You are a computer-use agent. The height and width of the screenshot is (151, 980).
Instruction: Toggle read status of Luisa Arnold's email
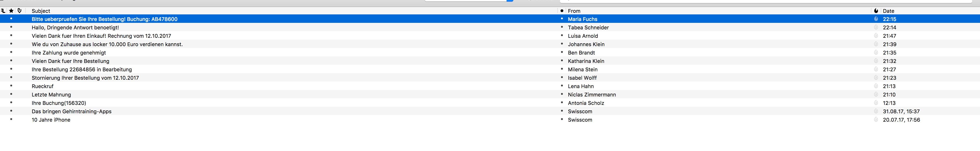[561, 36]
